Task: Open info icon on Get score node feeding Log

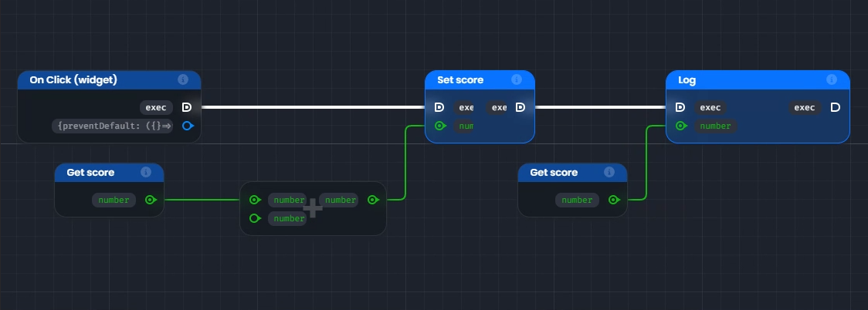Action: coord(609,172)
